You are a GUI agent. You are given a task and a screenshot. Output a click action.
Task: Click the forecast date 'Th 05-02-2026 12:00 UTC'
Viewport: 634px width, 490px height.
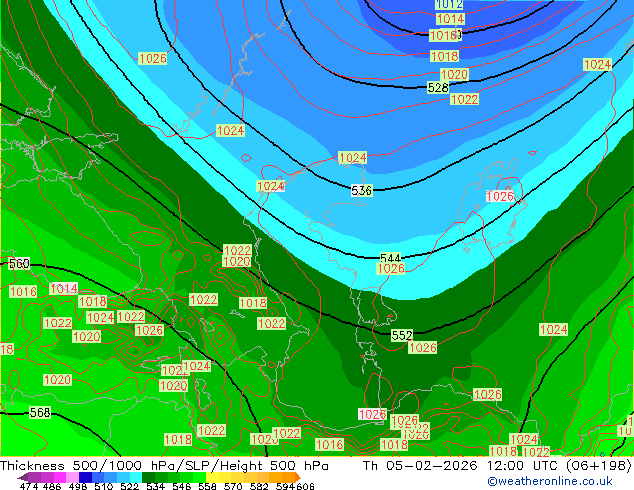pyautogui.click(x=462, y=466)
